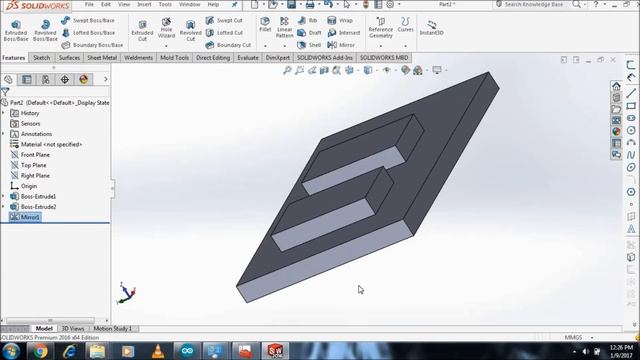The width and height of the screenshot is (640, 360).
Task: Select the Fillet tool
Action: (265, 24)
